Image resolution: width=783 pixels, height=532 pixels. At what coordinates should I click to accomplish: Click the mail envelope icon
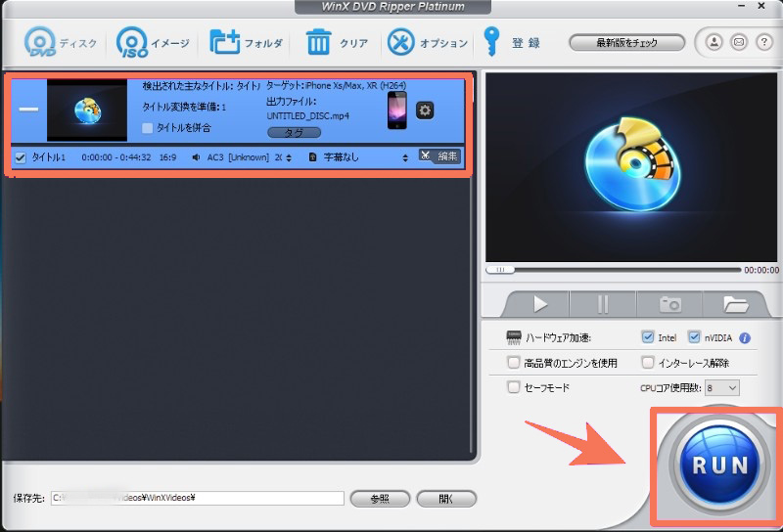[739, 42]
